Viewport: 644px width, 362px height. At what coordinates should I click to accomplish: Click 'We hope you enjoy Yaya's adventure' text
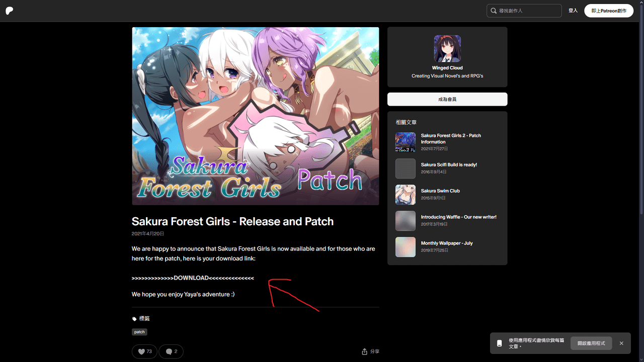(183, 294)
